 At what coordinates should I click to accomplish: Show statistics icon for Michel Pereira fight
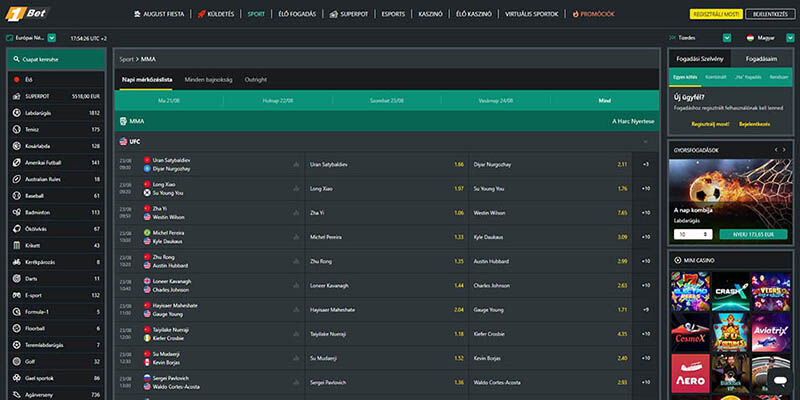click(x=296, y=237)
